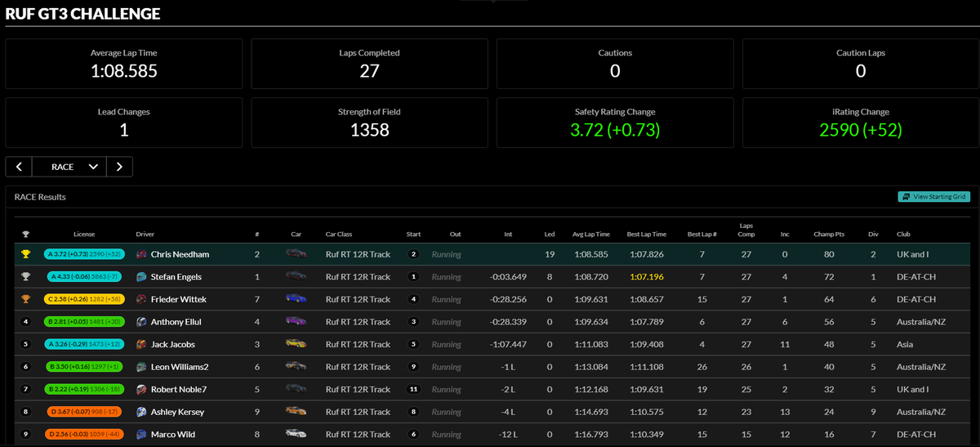Screen dimensions: 980x447
Task: Click Ashley Kersey's helmet icon
Action: 141,412
